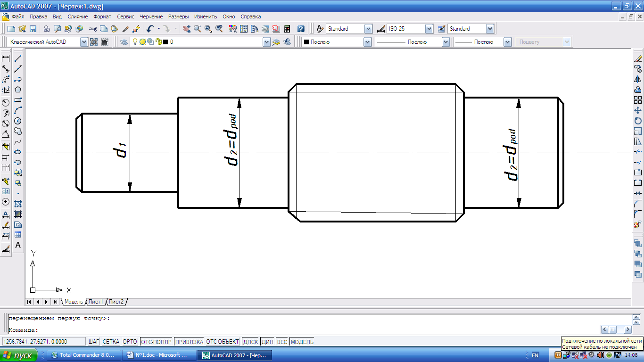Click the Cut scissors icon
The height and width of the screenshot is (362, 644).
93,29
